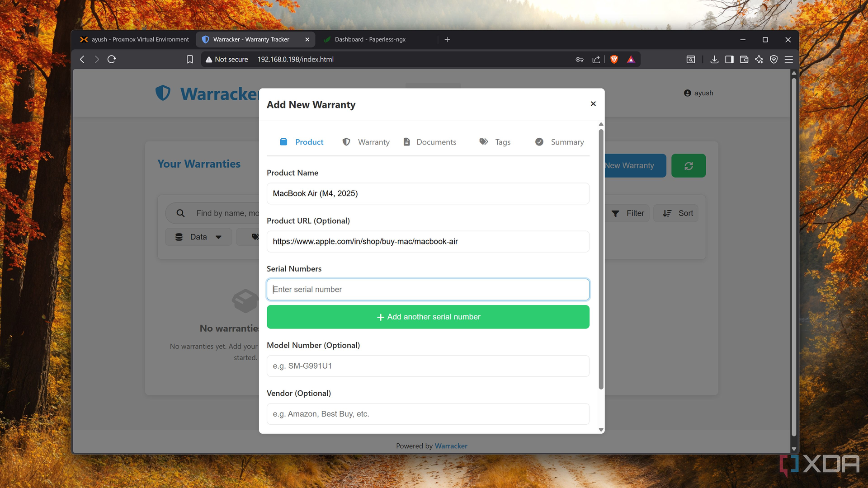This screenshot has width=868, height=488.
Task: Switch to Paperless-ngx Dashboard tab
Action: tap(370, 40)
